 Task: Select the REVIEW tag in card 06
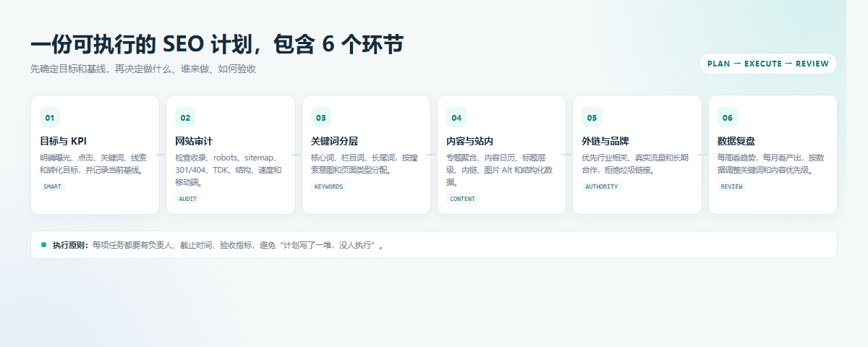731,187
